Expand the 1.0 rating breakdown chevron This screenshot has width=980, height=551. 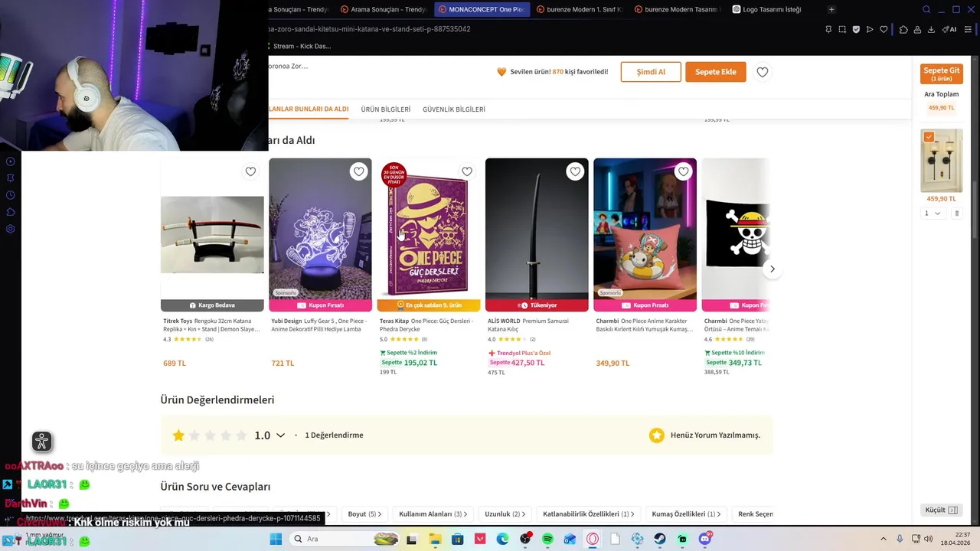280,435
